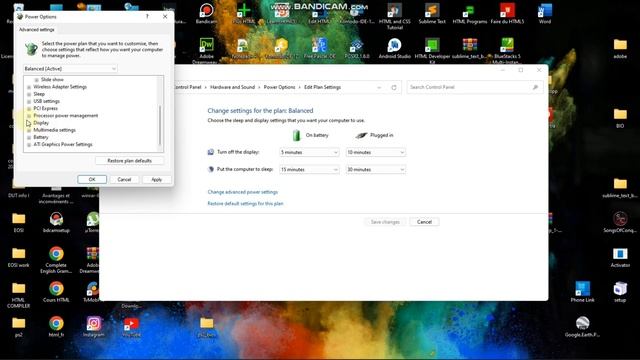Open Complete English Grammar Chrome shortcut
640x360 pixels.
point(56,260)
